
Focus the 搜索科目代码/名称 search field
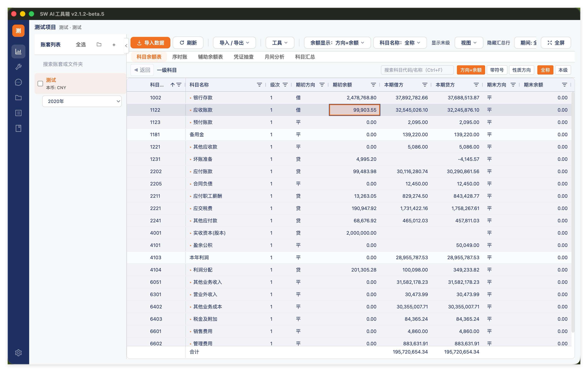pyautogui.click(x=417, y=70)
